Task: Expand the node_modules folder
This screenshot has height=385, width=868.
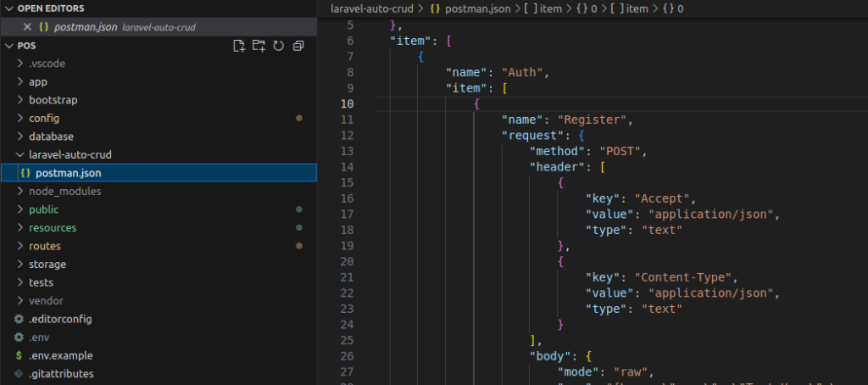Action: [64, 192]
